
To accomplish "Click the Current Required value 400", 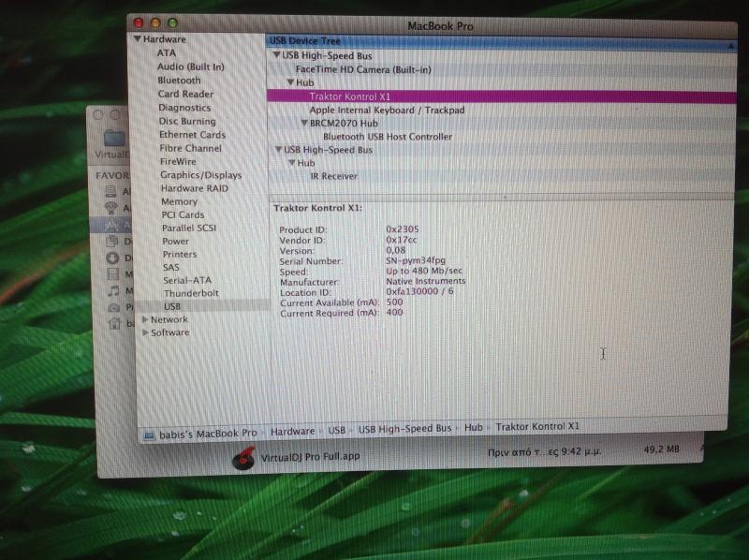I will pos(394,313).
